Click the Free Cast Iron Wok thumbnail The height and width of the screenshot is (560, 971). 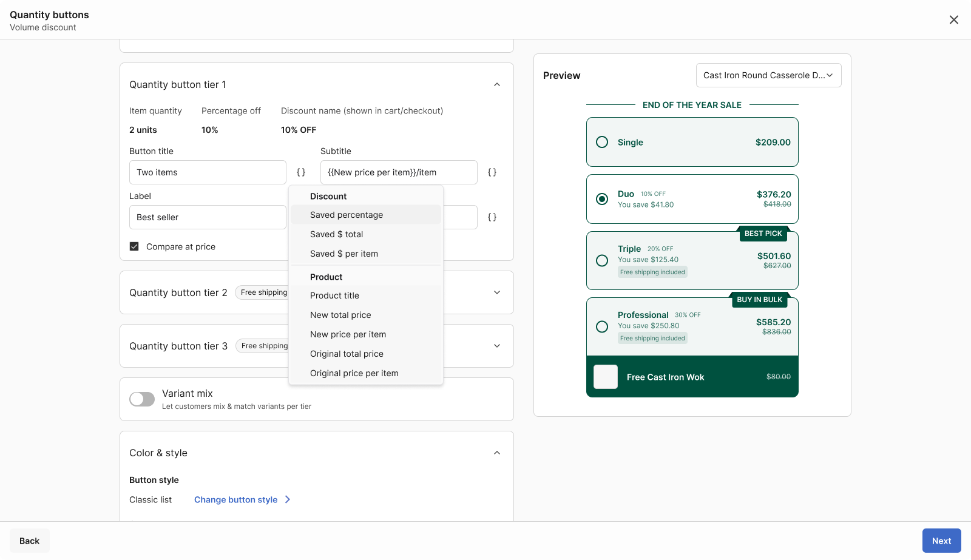(605, 377)
